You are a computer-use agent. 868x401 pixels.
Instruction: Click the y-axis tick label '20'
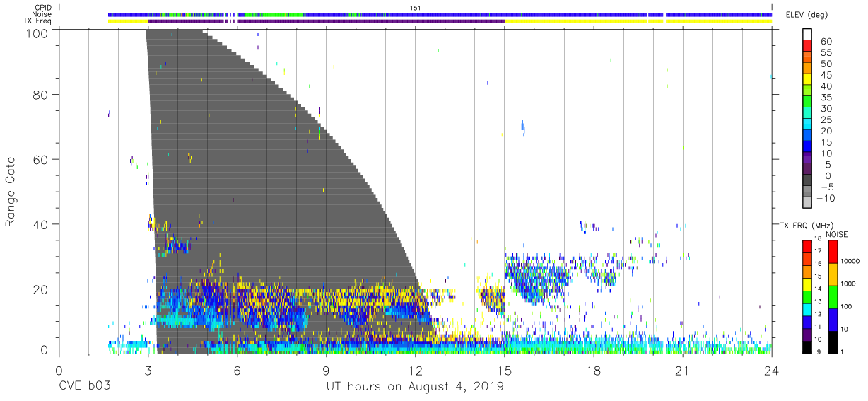pos(40,289)
